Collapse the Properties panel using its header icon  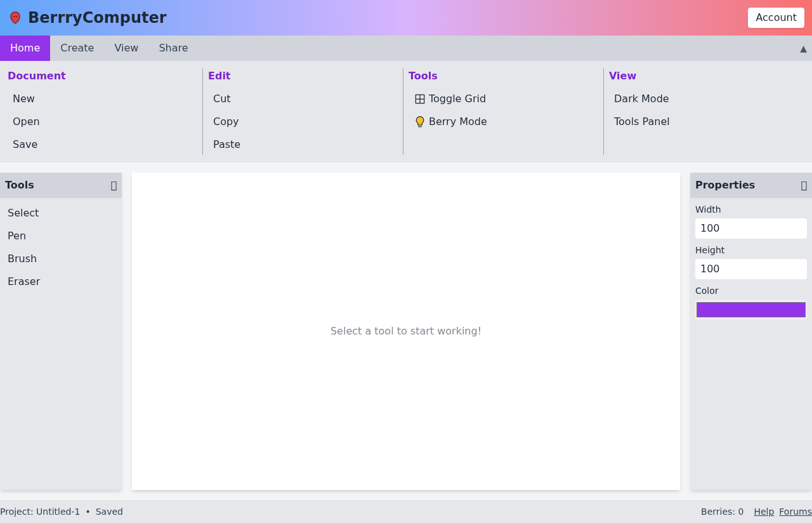[x=804, y=185]
